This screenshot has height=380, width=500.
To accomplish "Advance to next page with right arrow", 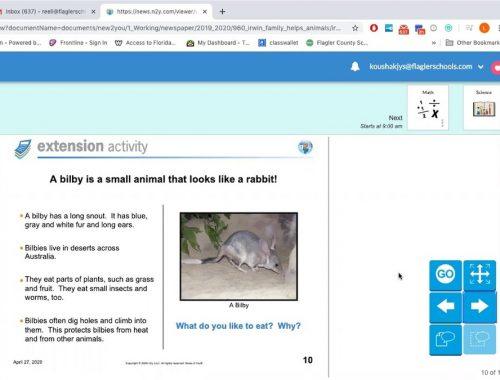I will pyautogui.click(x=479, y=307).
